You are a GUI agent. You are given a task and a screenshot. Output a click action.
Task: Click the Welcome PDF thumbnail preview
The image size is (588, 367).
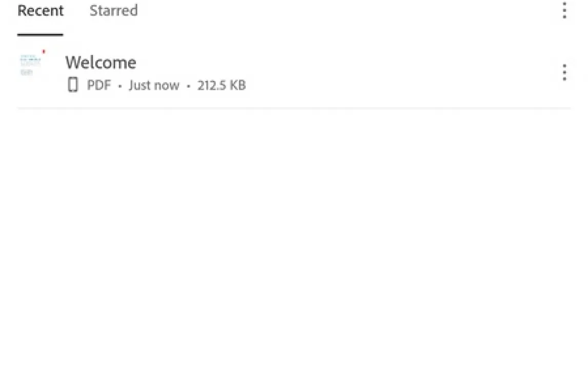tap(31, 65)
